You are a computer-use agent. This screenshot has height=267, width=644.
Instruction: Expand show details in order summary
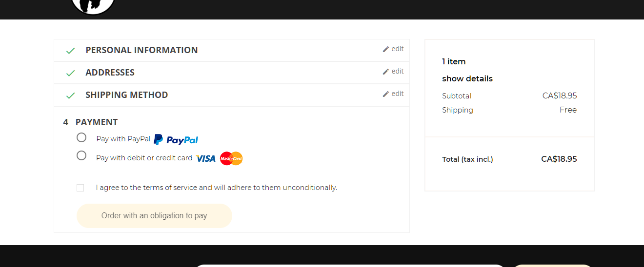pyautogui.click(x=467, y=78)
